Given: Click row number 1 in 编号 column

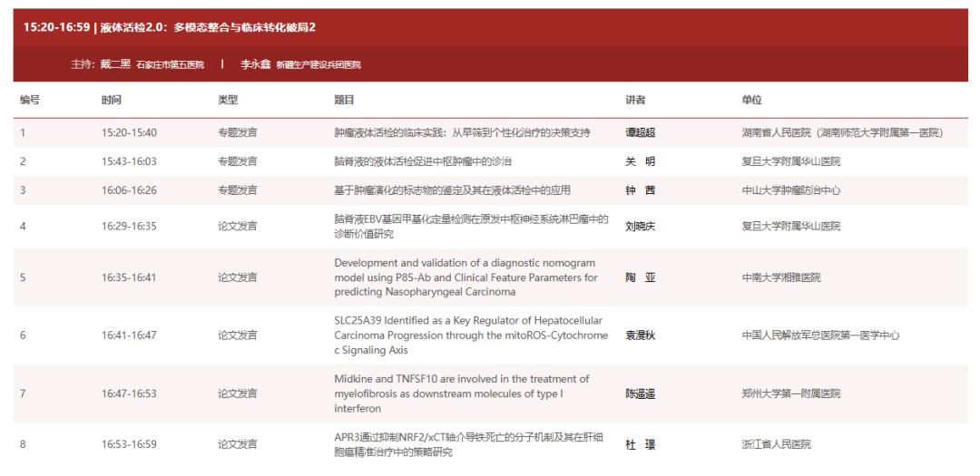Looking at the screenshot, I should coord(23,133).
